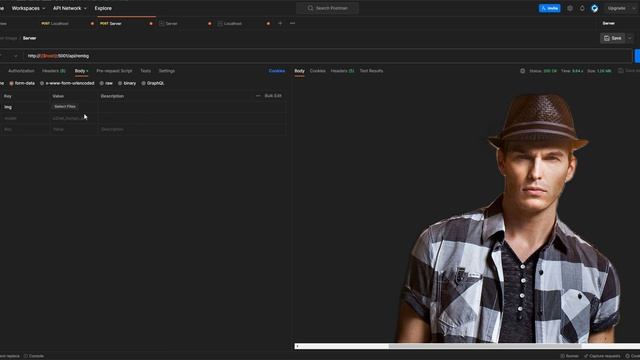Select the response Body tab
The width and height of the screenshot is (640, 360).
300,71
